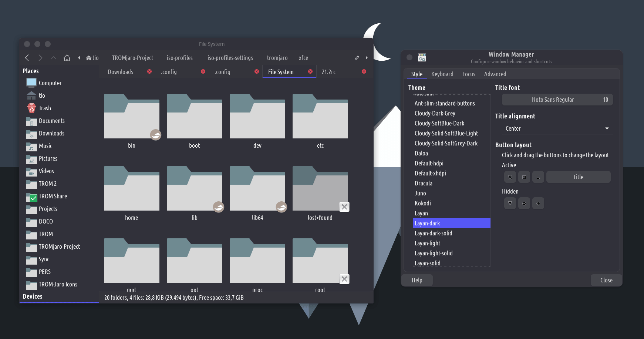Viewport: 644px width, 339px height.
Task: Click the Menu triangle button in Hidden row
Action: click(x=510, y=203)
